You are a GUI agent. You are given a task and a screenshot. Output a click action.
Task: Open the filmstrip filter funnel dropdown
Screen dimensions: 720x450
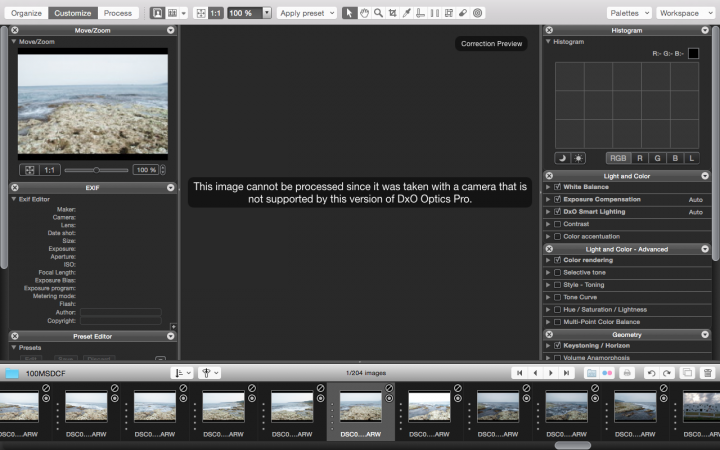[x=210, y=373]
